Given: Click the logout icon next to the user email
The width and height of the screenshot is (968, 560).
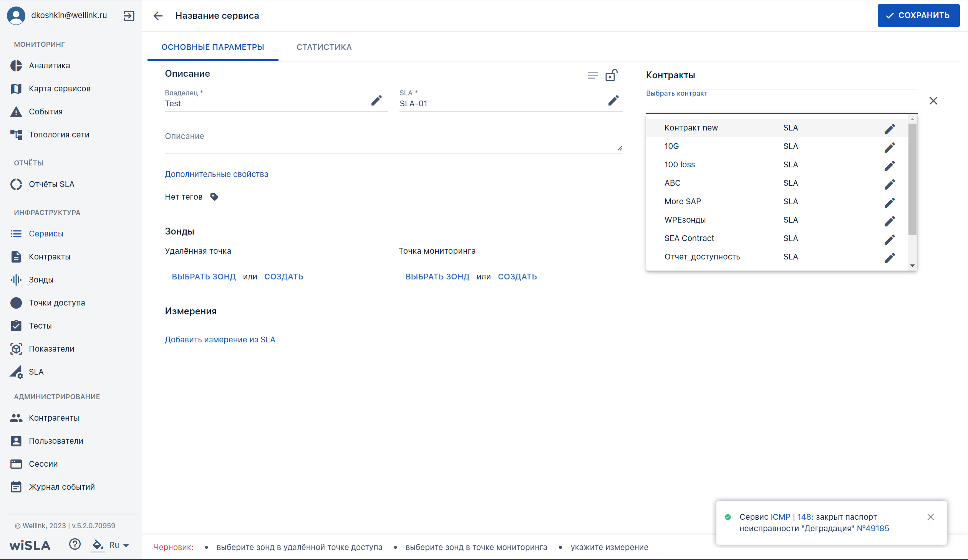Looking at the screenshot, I should pos(129,16).
